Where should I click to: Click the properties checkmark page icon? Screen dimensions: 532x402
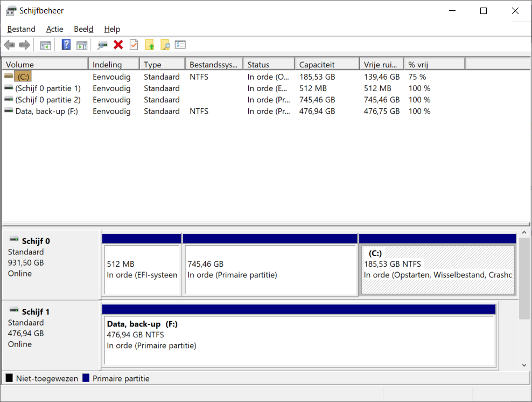[x=134, y=45]
